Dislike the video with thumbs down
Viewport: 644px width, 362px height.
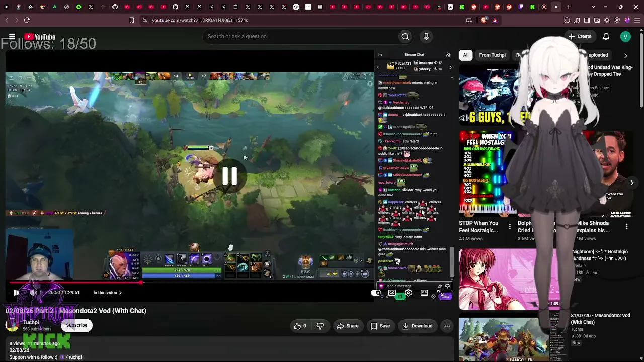320,326
